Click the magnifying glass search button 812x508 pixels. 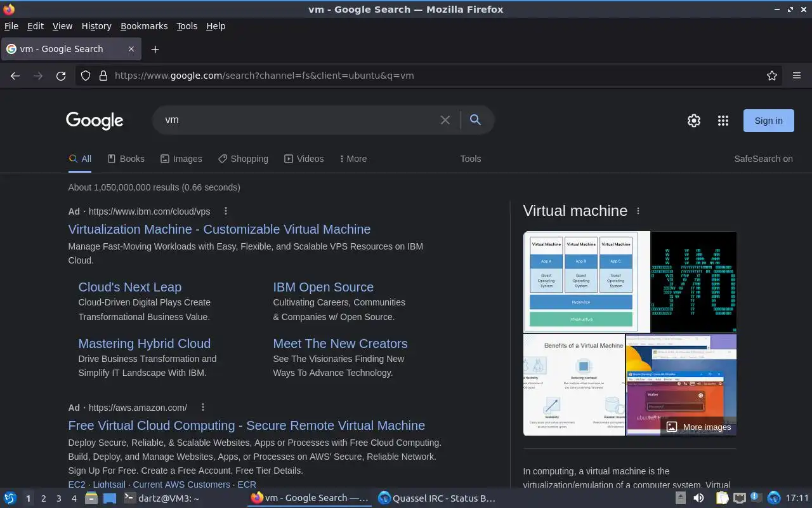click(475, 120)
